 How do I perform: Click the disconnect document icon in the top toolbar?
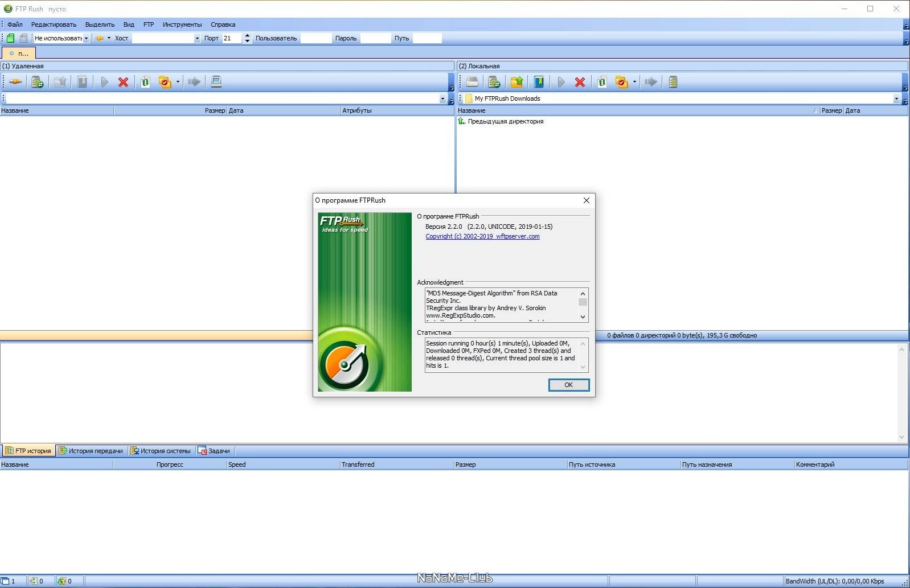(23, 38)
